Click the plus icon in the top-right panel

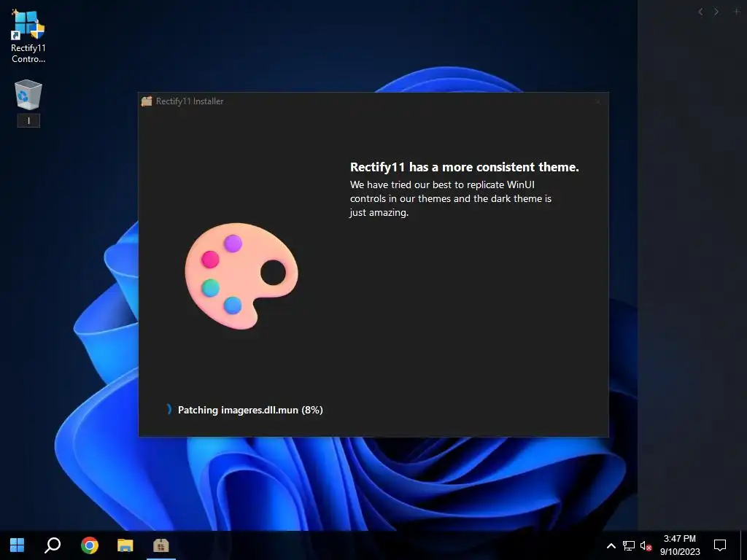tap(737, 12)
